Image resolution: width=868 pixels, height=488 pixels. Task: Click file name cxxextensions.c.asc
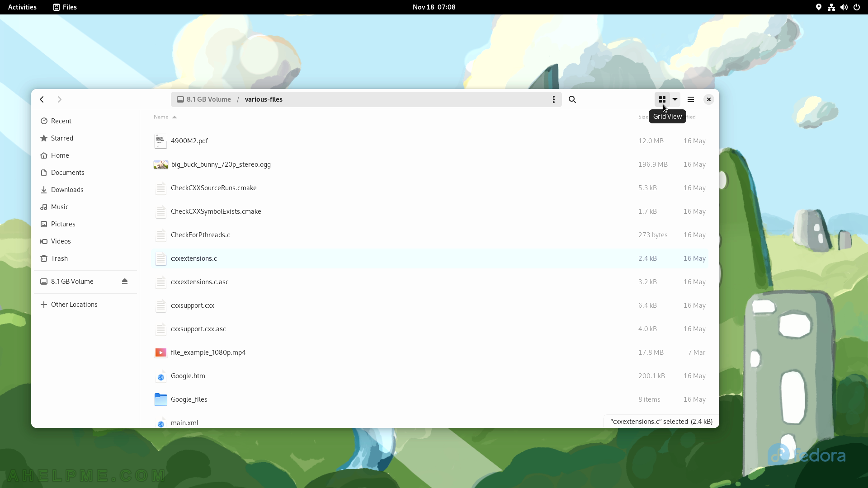(x=199, y=282)
